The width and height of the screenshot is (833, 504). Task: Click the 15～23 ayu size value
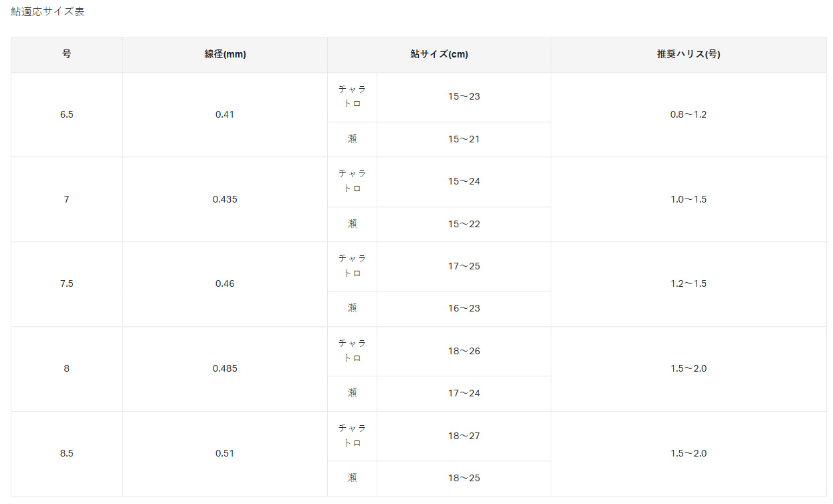coord(464,97)
